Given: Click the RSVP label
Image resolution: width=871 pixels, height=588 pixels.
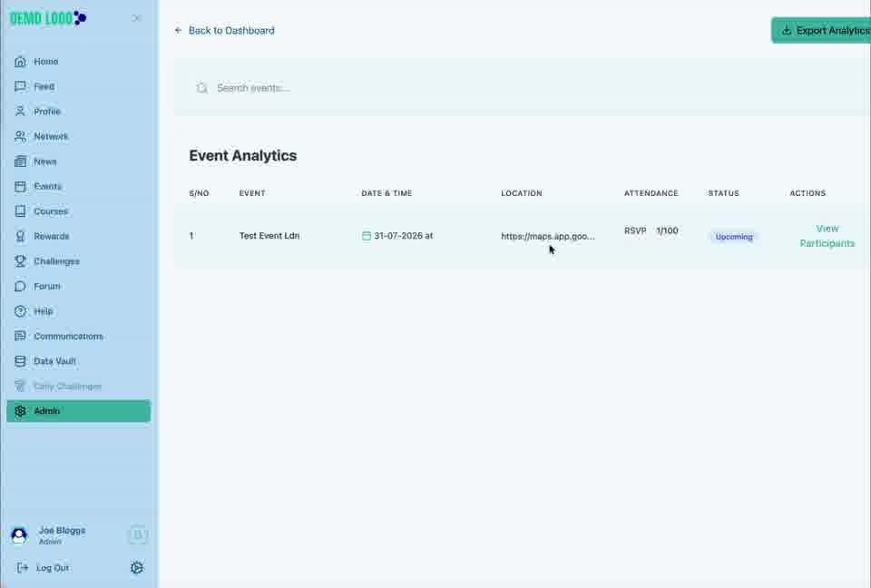Looking at the screenshot, I should pyautogui.click(x=635, y=230).
